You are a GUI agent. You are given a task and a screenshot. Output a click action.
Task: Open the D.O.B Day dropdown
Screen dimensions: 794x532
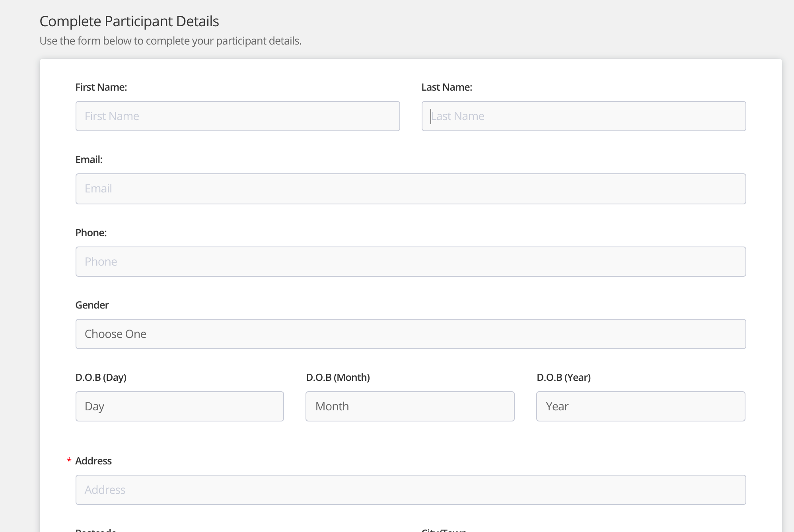179,406
